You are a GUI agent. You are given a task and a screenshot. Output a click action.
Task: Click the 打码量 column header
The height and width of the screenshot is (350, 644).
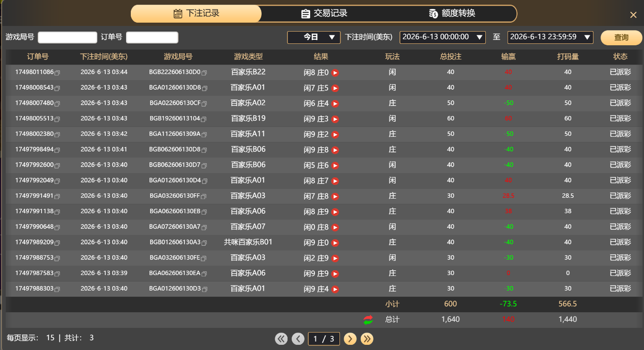568,57
